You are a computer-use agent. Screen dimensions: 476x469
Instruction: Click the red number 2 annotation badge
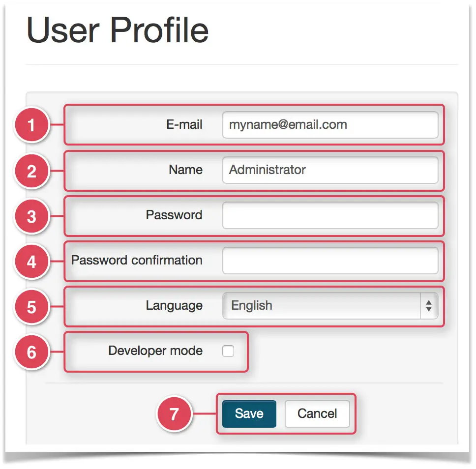point(31,171)
